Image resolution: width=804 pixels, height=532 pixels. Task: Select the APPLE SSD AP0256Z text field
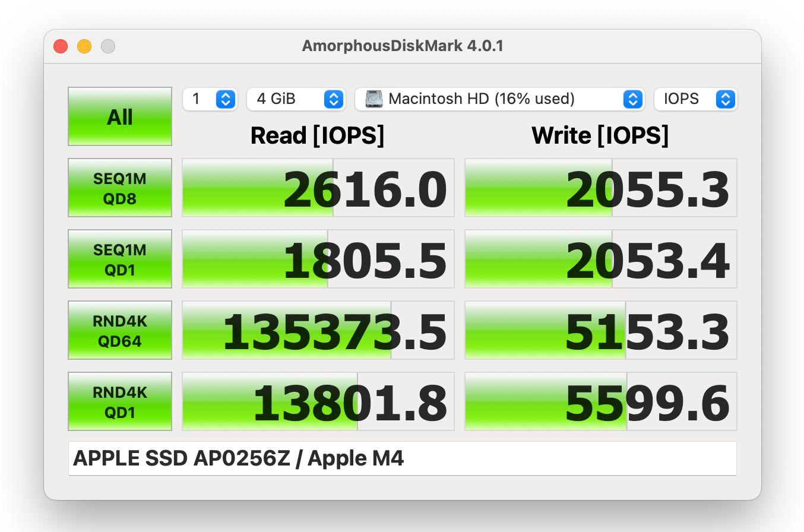point(402,458)
